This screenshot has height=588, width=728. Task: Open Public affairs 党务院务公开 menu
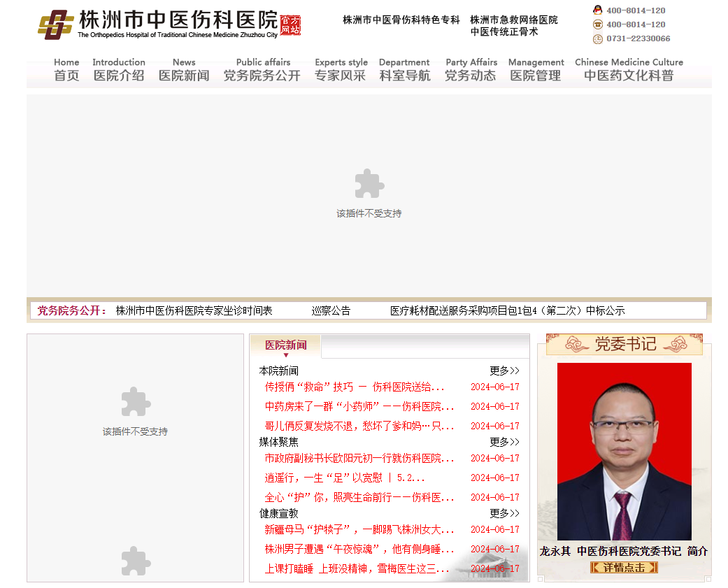[262, 70]
